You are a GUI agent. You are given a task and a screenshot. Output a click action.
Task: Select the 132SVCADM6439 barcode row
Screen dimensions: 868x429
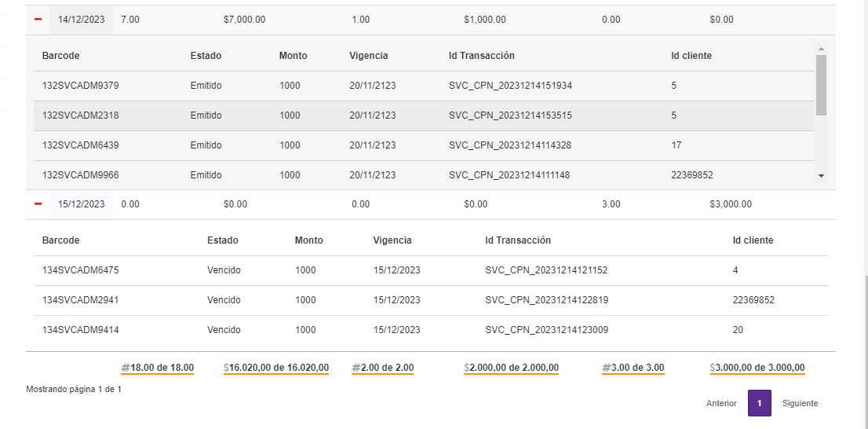pos(81,145)
